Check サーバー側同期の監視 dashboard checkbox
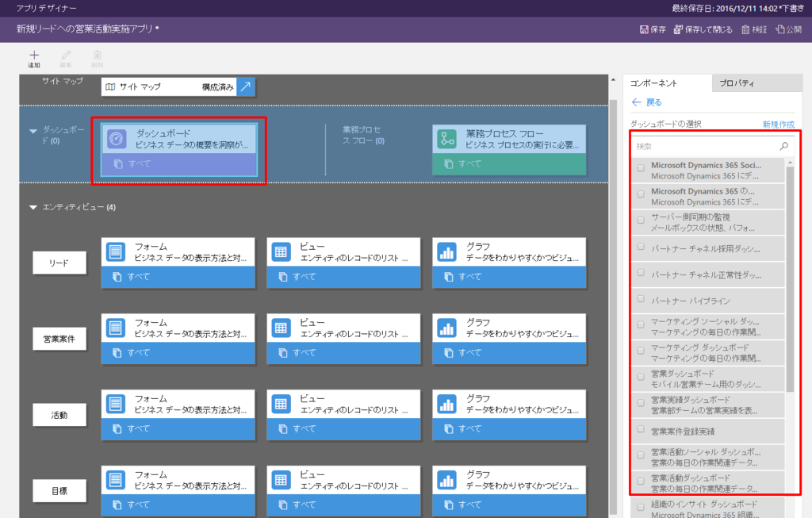 coord(641,221)
